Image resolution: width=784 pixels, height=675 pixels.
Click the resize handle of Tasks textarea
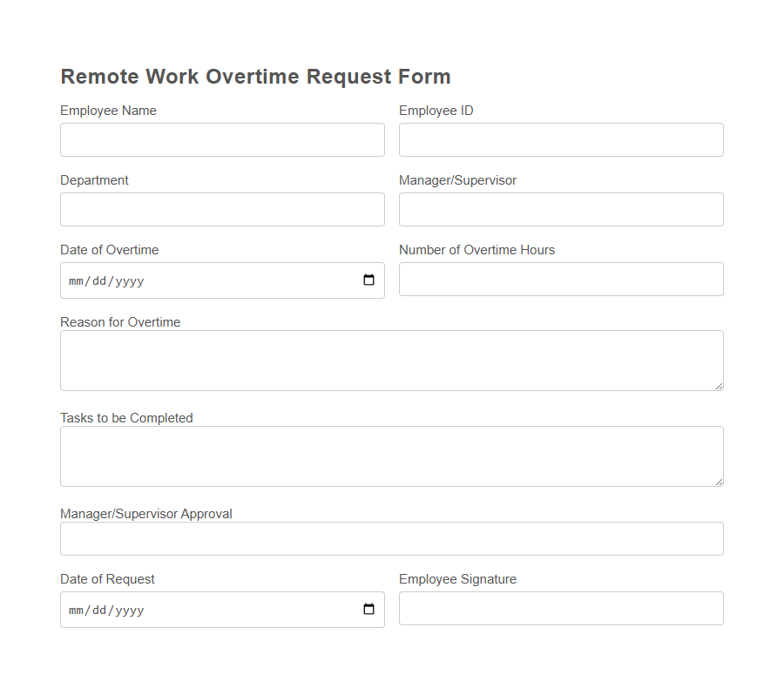coord(720,483)
